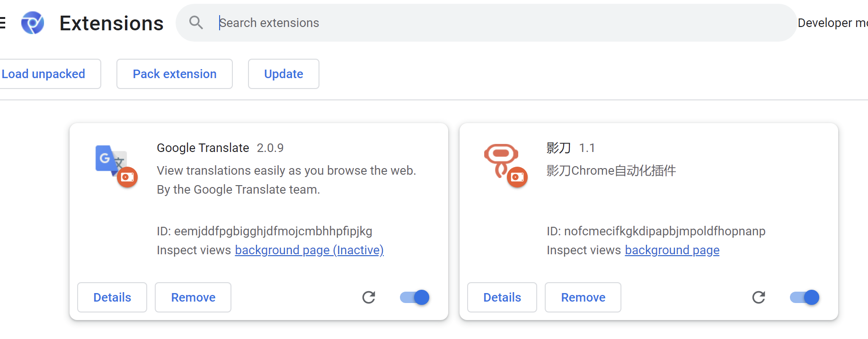Open Details for Google Translate

coord(112,297)
